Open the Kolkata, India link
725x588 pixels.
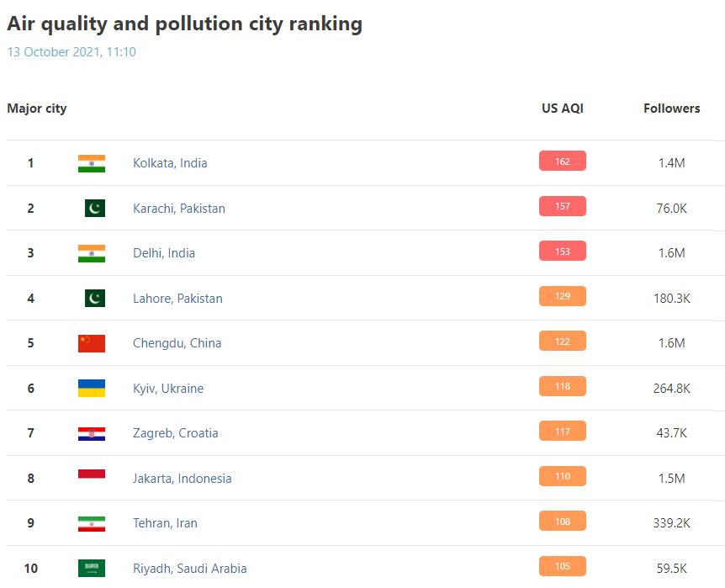(x=170, y=163)
